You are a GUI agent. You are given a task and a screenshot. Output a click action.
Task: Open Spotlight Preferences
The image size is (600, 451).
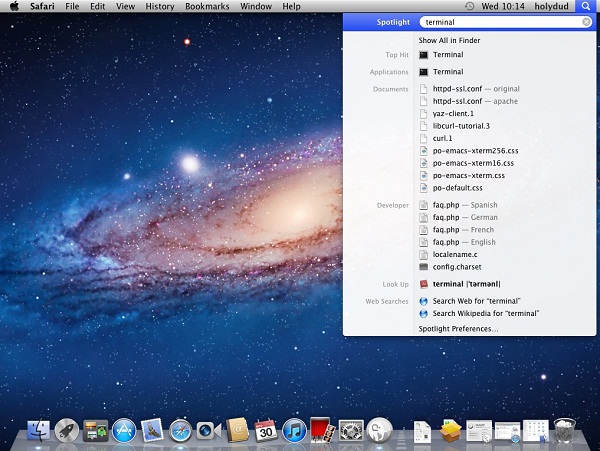click(x=458, y=328)
